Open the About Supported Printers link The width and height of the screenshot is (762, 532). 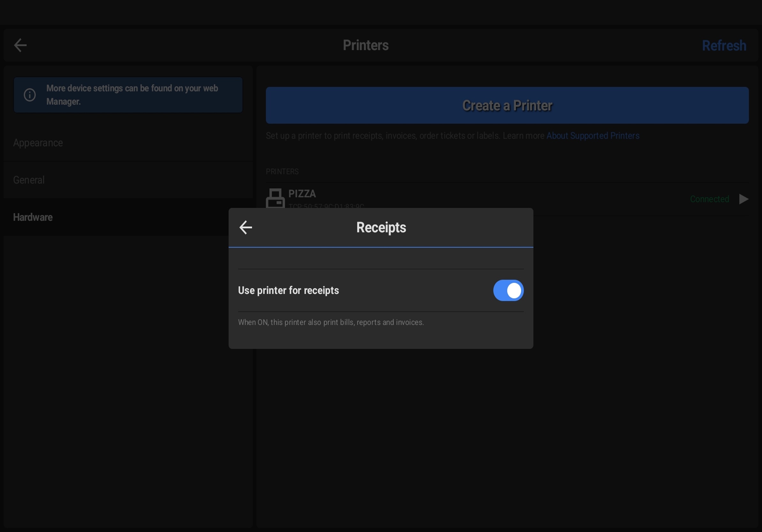coord(593,136)
